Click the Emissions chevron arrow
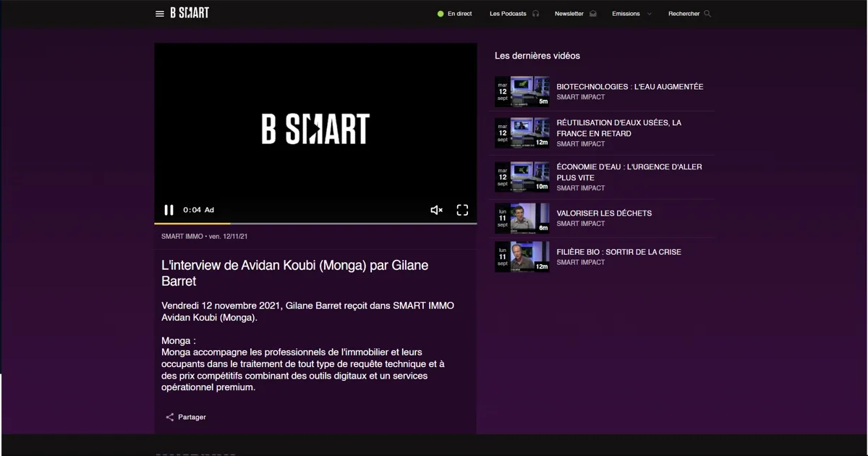Viewport: 868px width, 456px height. [649, 14]
